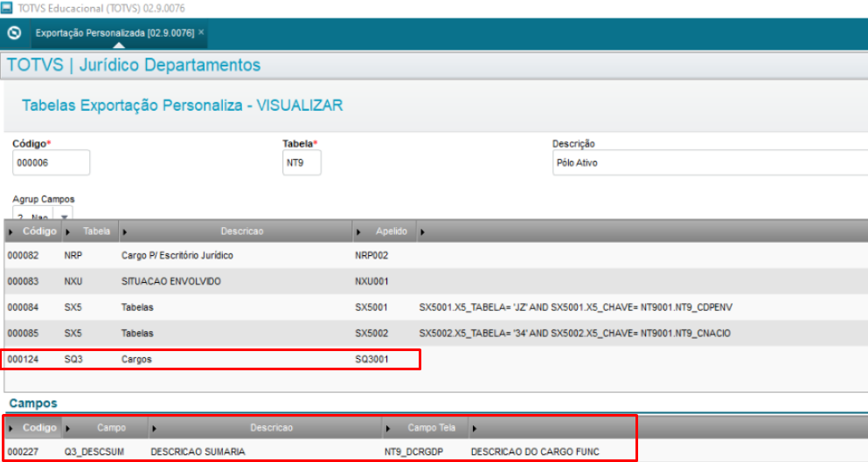Screen dimensions: 868x462
Task: Click arrow after Campo Tela column header
Action: 475,428
